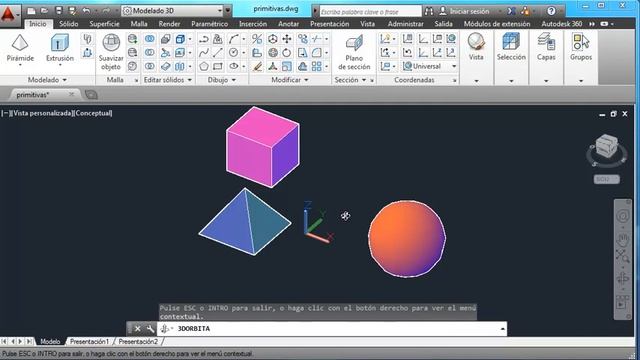Select the Extrusión tool icon

click(x=60, y=43)
